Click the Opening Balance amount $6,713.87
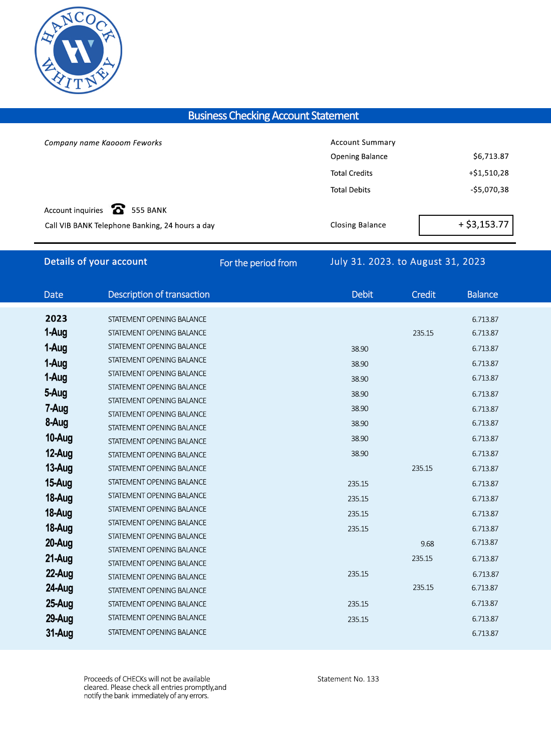The image size is (551, 756). point(490,156)
